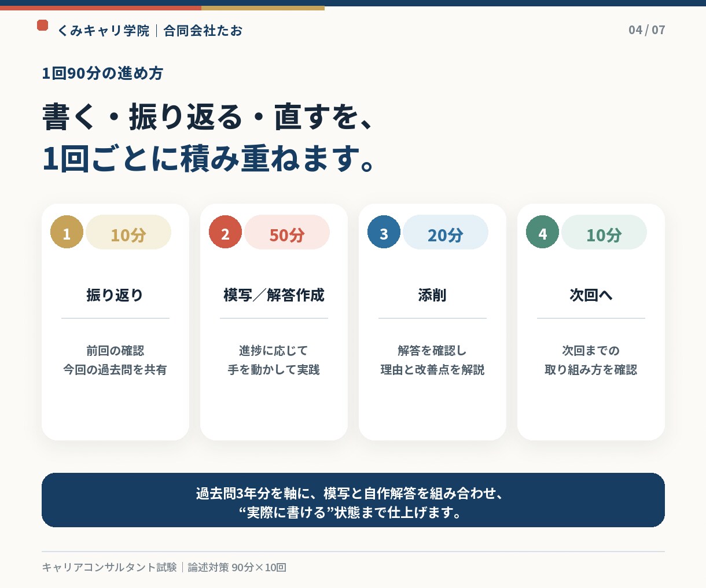Screen dimensions: 706x588
Task: Click the 次回へ card title
Action: point(591,295)
